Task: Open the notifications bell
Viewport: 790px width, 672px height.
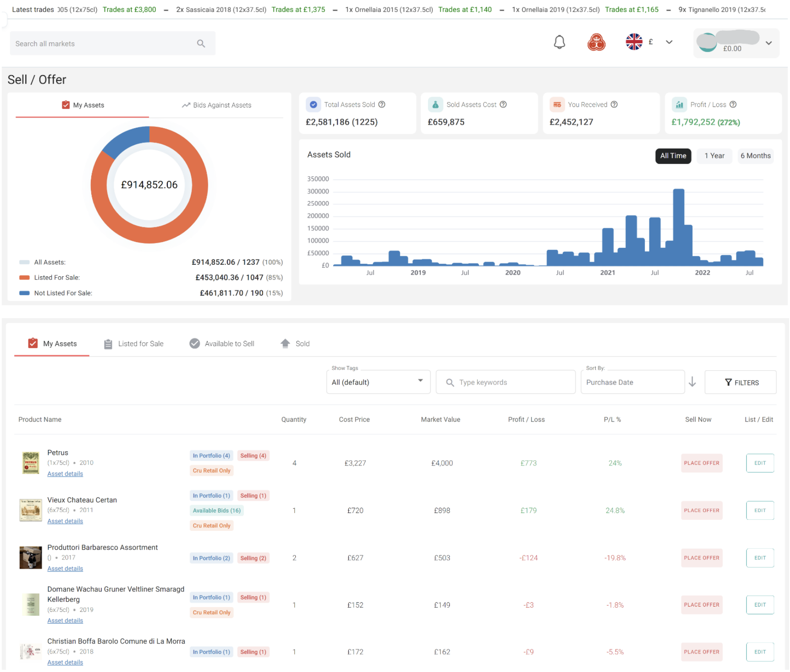Action: [x=559, y=42]
